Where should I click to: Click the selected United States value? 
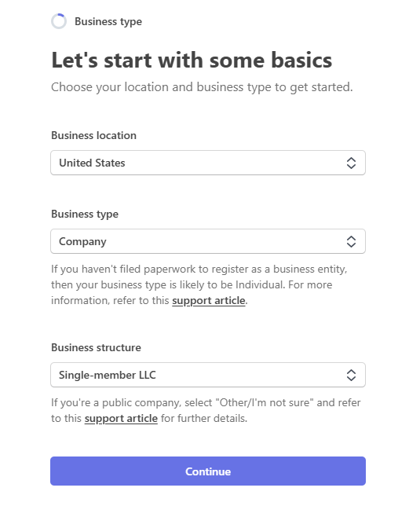click(92, 163)
